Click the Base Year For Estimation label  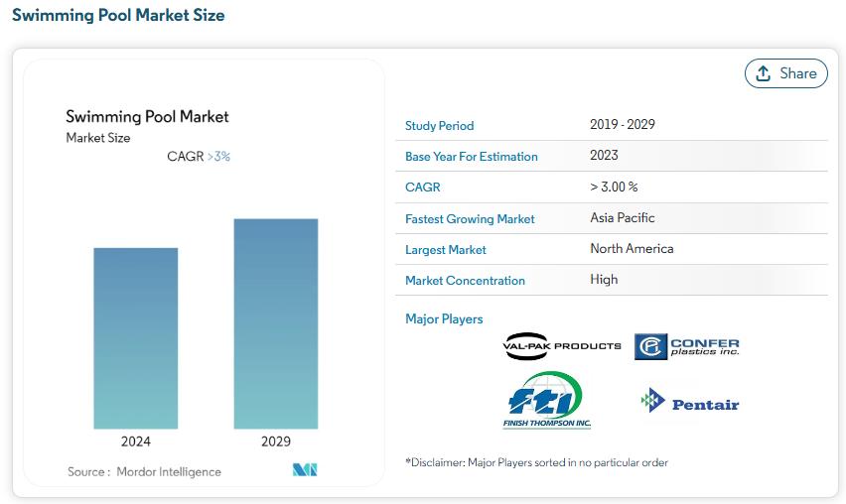tap(471, 157)
